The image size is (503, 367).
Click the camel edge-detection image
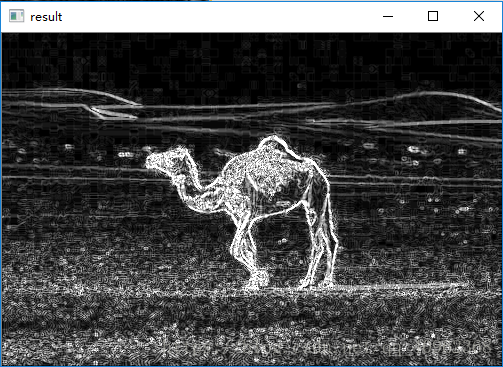pos(252,199)
